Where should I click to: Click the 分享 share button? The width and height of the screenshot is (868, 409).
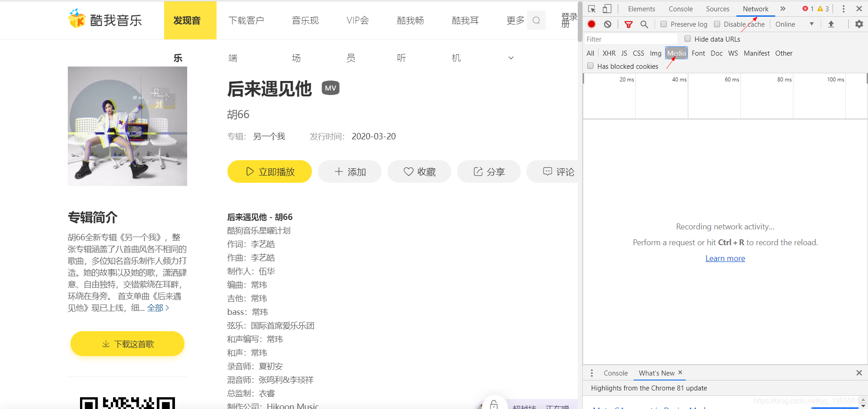(489, 171)
